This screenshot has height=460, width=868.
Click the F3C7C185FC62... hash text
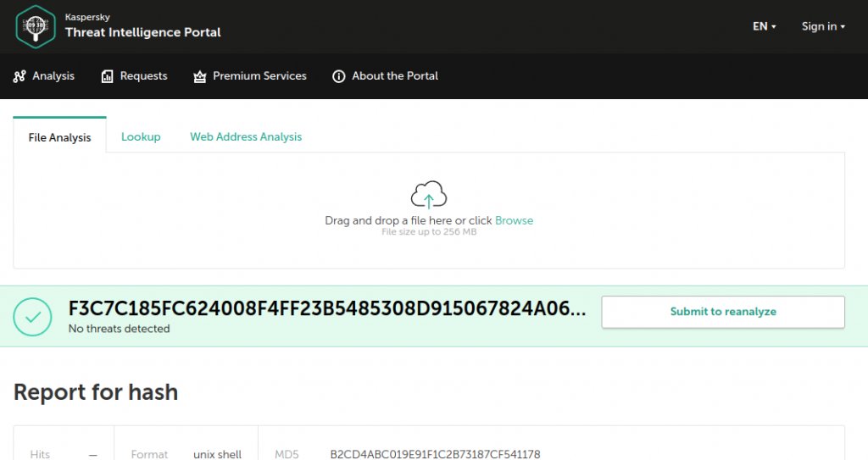pyautogui.click(x=326, y=308)
